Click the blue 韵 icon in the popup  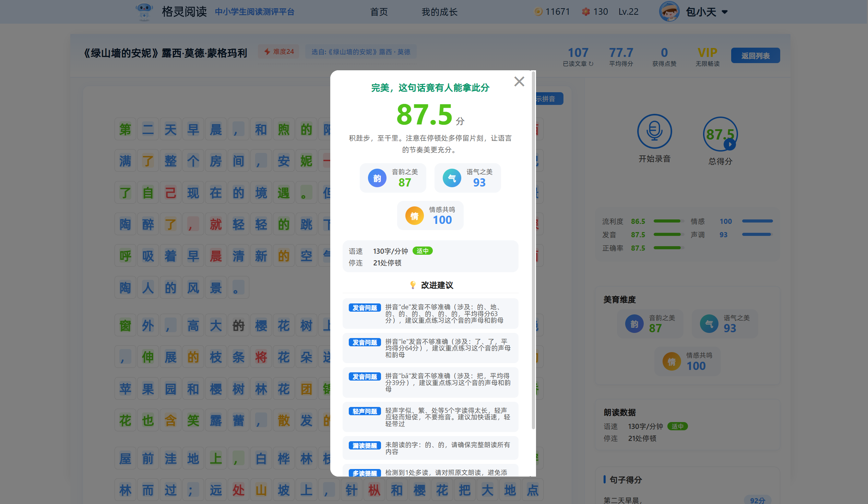(x=377, y=178)
